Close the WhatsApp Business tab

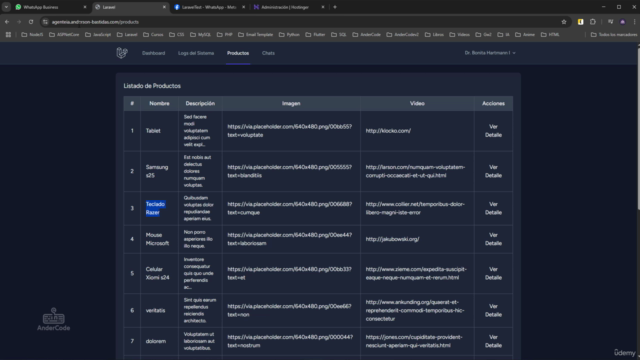point(85,7)
